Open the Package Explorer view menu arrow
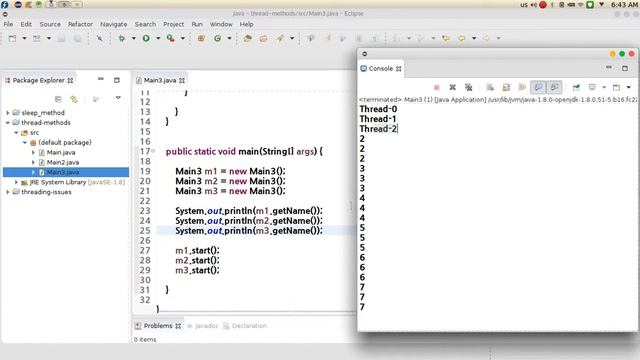 coord(118,98)
